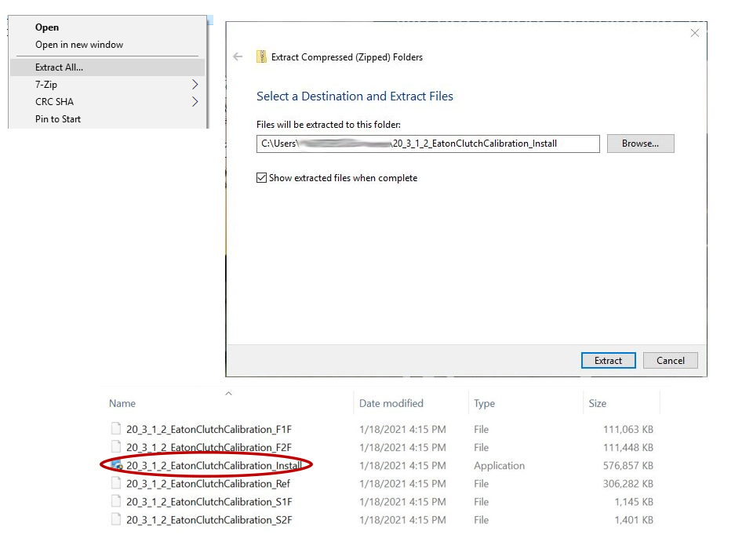The width and height of the screenshot is (753, 560).
Task: Expand the CRC SHA submenu arrow
Action: tap(195, 102)
